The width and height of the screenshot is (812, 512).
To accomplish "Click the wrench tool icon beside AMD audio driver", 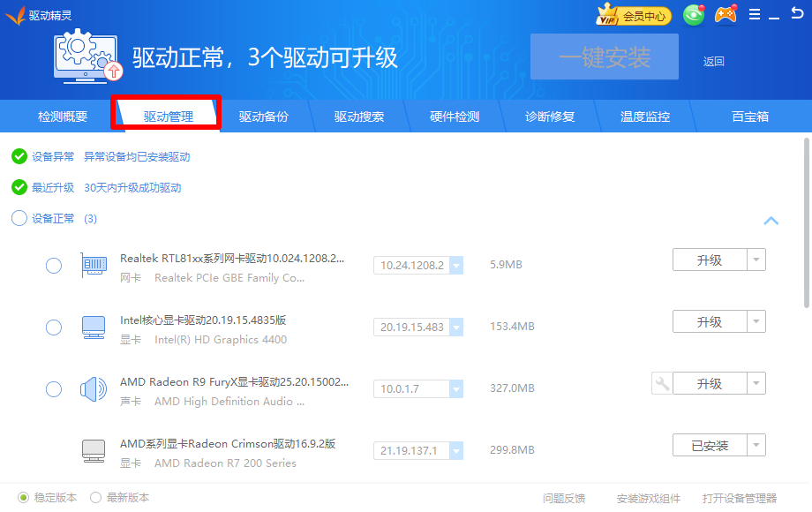I will [x=661, y=383].
